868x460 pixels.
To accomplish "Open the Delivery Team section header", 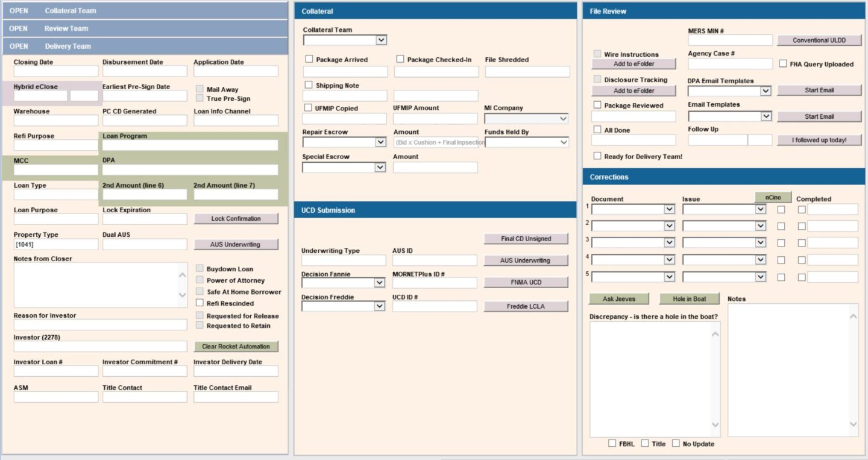I will 68,46.
